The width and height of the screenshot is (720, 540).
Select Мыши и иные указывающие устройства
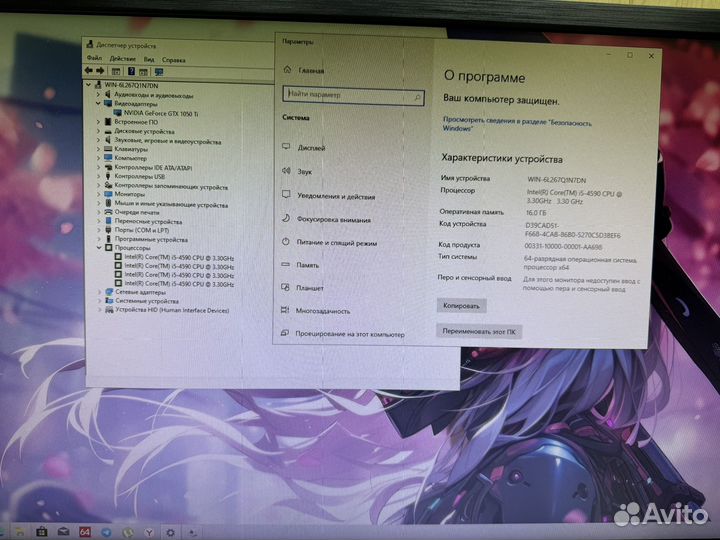tap(166, 204)
